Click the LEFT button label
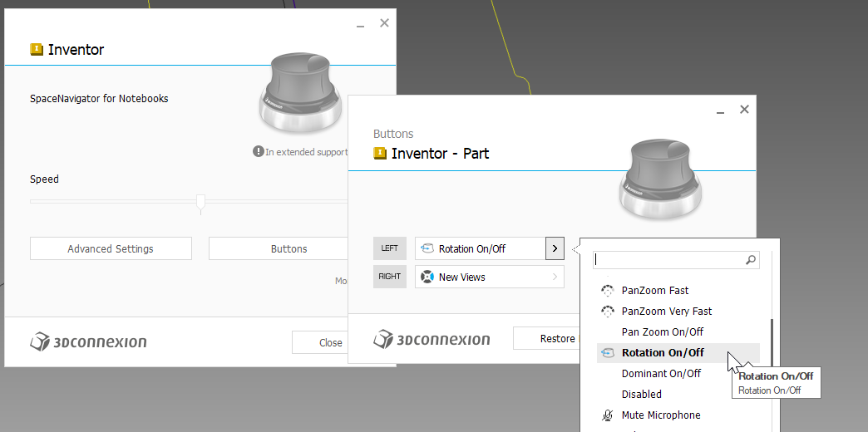This screenshot has width=868, height=432. (x=390, y=248)
